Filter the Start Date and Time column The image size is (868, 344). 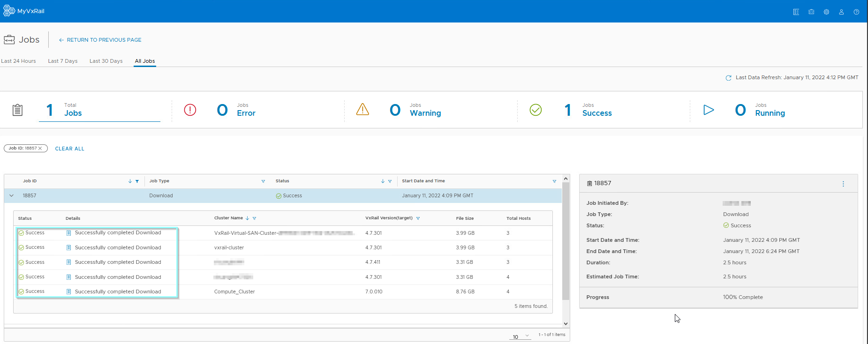tap(554, 181)
